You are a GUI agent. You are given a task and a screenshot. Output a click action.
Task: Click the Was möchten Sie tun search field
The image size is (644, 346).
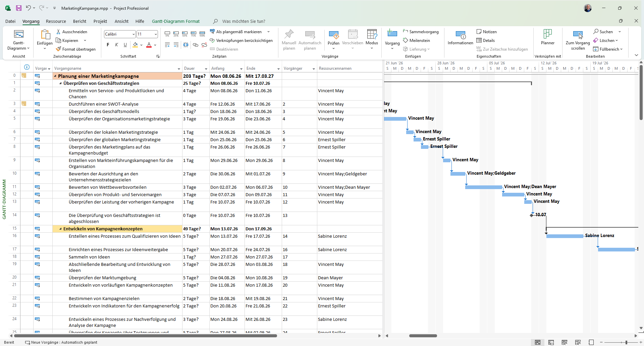pos(244,21)
